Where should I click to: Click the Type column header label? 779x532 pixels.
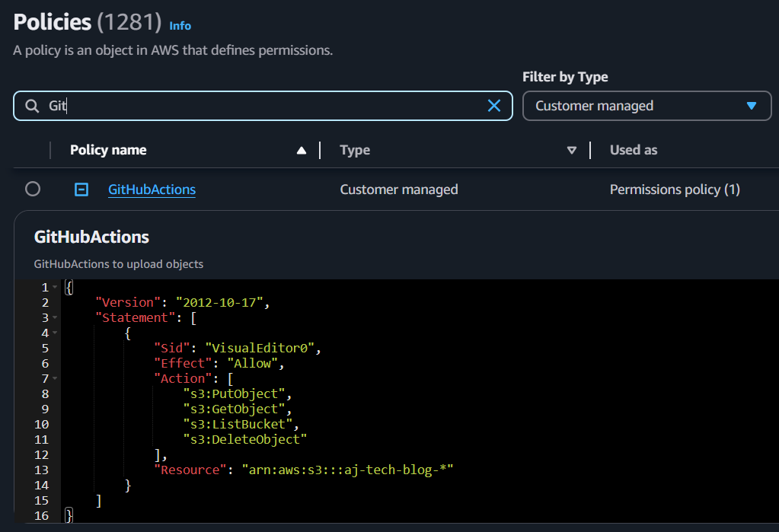pyautogui.click(x=355, y=150)
